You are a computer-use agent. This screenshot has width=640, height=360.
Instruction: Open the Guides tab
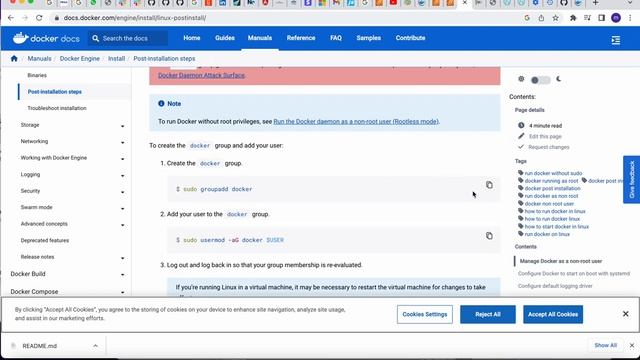point(225,38)
